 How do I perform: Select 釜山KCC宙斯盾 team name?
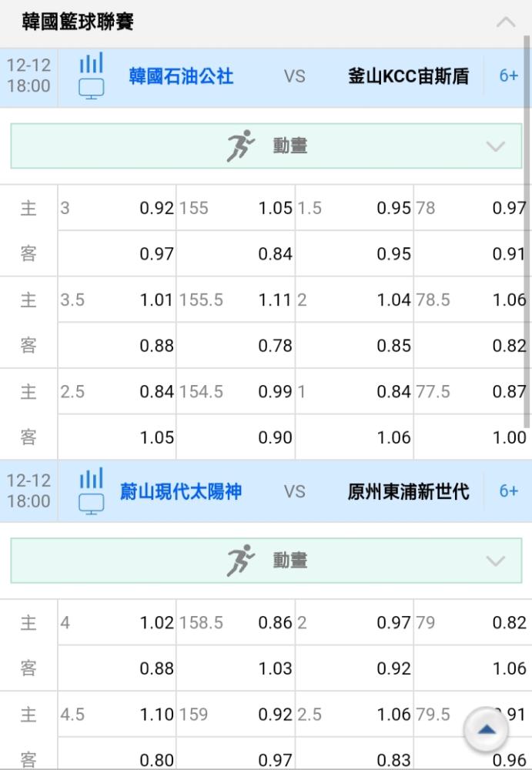coord(409,76)
